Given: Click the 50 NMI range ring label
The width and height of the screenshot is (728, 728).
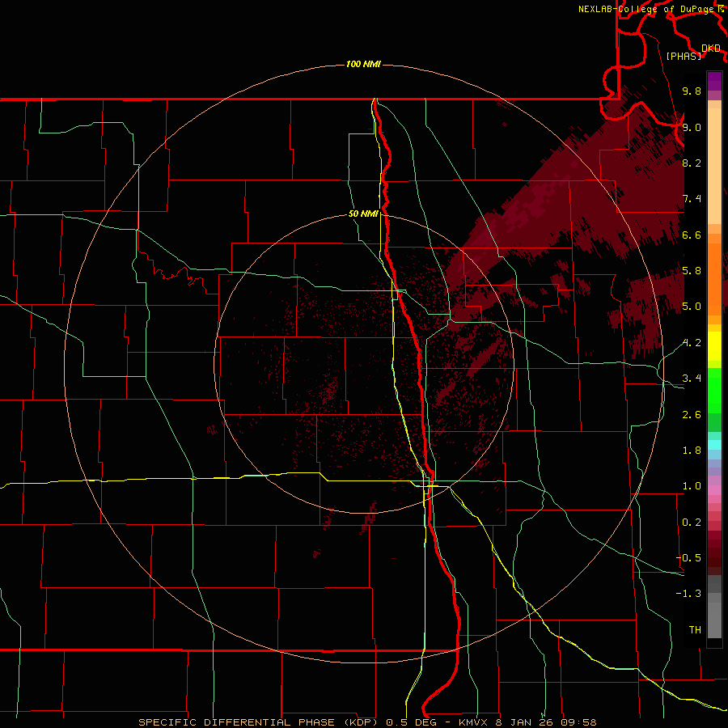Looking at the screenshot, I should tap(363, 214).
